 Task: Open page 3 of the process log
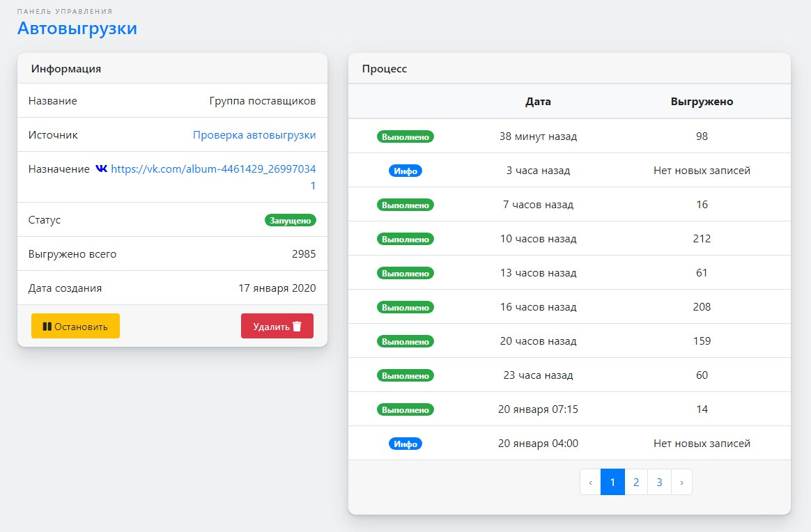[x=659, y=482]
